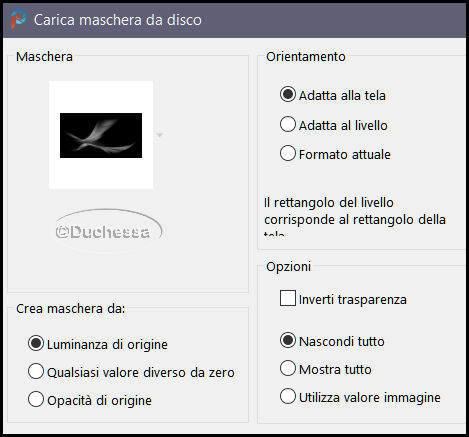Click the 'Crea maschera da:' group label
This screenshot has height=437, width=469.
71,309
